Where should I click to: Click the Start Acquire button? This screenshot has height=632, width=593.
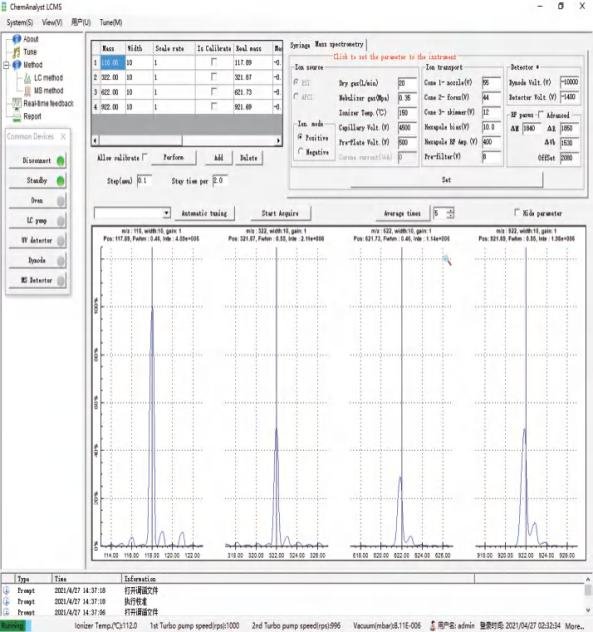[x=280, y=213]
